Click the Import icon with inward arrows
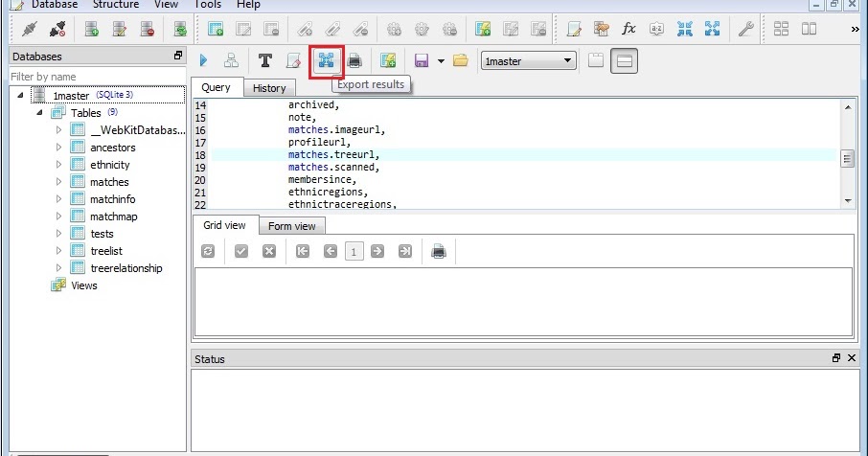This screenshot has height=456, width=868. coord(685,29)
